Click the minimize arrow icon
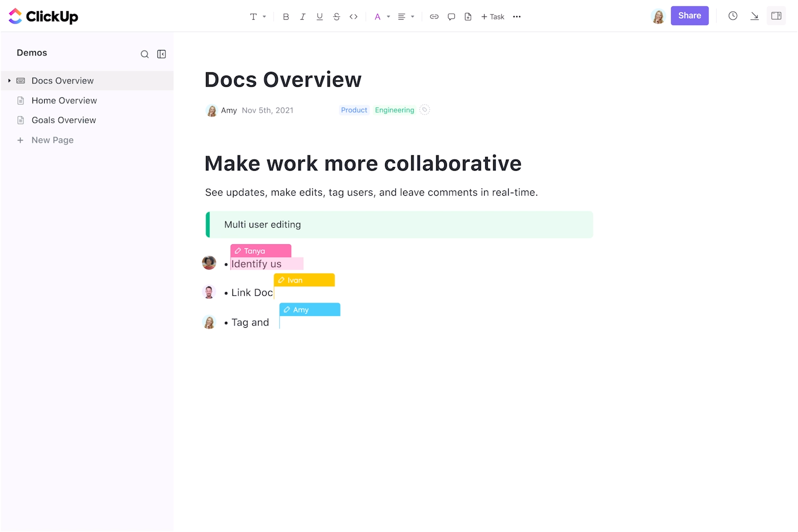This screenshot has height=532, width=798. (x=754, y=16)
